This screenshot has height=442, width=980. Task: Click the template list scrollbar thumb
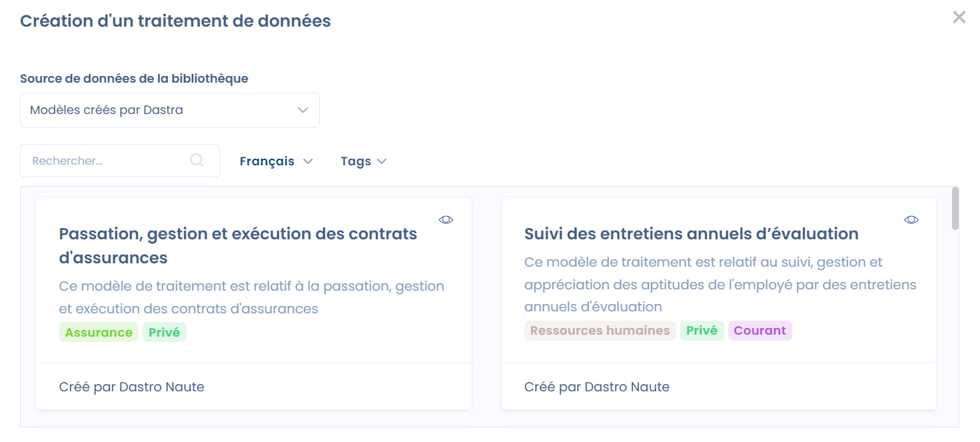point(955,208)
